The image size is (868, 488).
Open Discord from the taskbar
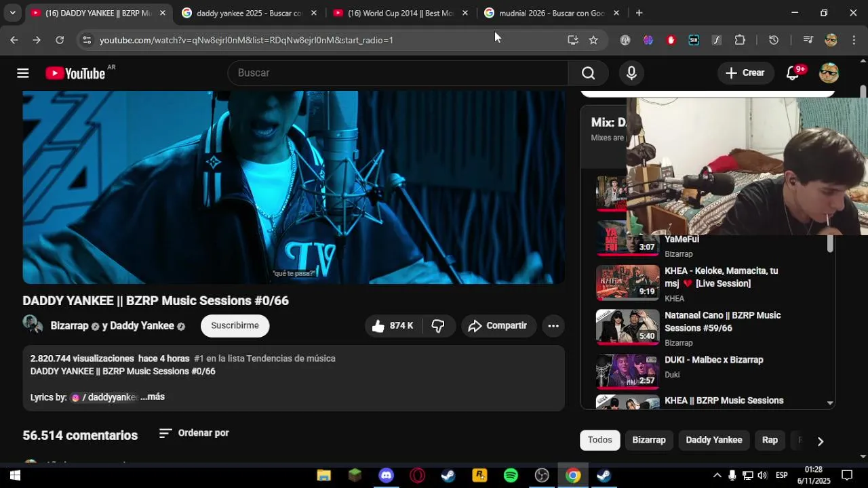pyautogui.click(x=386, y=476)
